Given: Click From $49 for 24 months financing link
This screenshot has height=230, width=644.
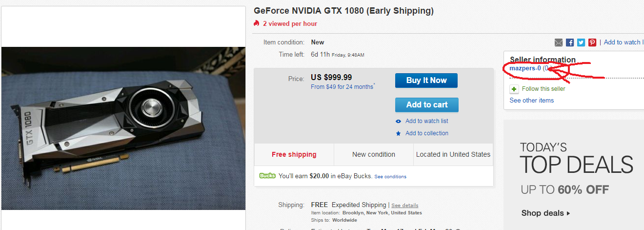Looking at the screenshot, I should click(x=342, y=87).
